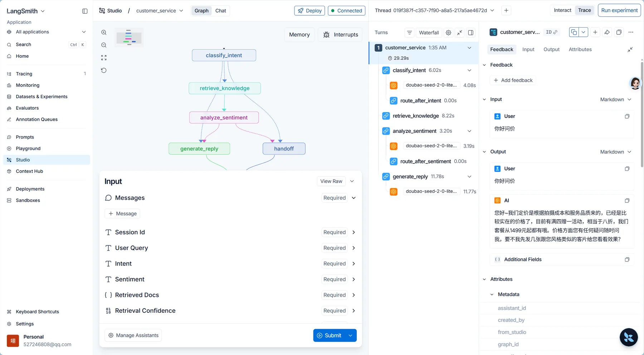Select the handoff node in the graph

tap(284, 149)
